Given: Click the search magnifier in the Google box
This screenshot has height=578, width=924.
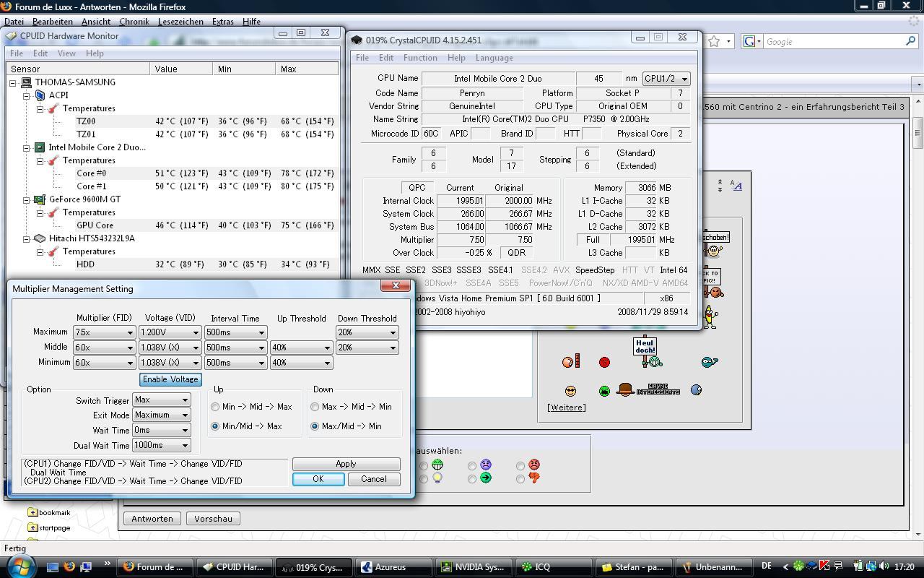Looking at the screenshot, I should (911, 42).
